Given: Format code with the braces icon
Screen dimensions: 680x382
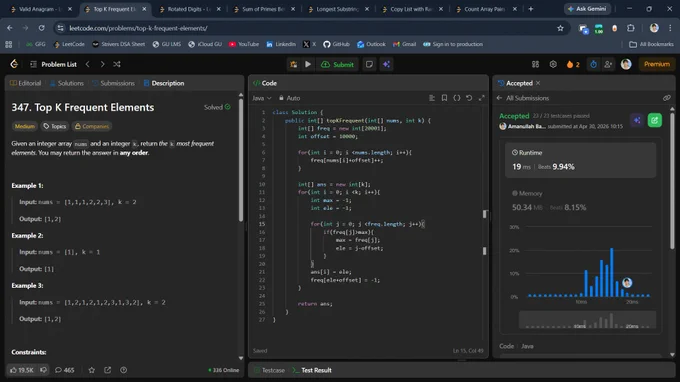Looking at the screenshot, I should [x=457, y=98].
